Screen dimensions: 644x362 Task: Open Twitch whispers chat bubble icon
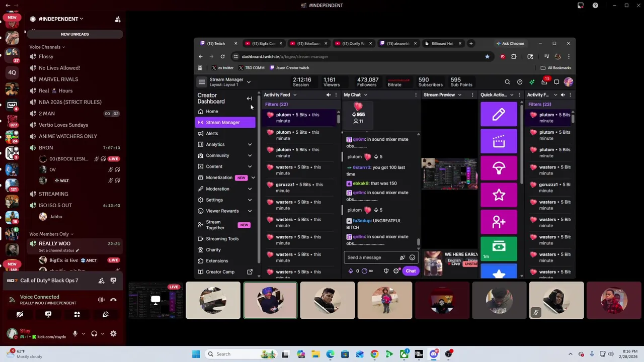556,82
